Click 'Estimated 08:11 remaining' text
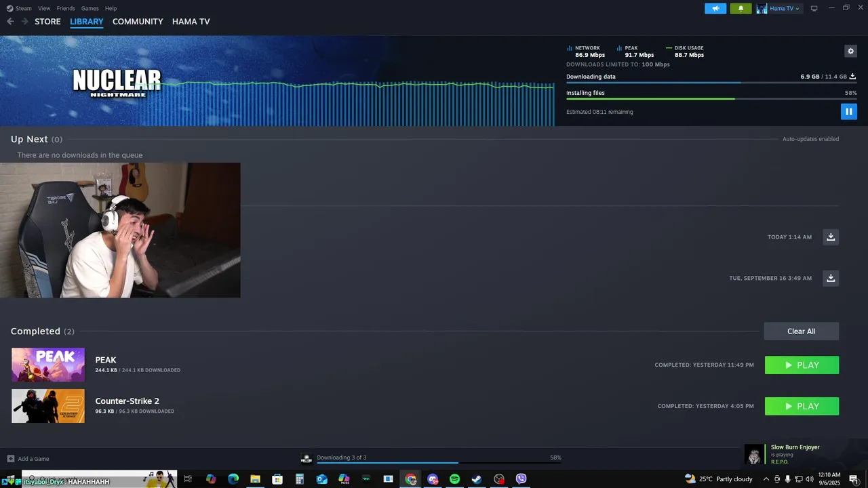The image size is (868, 488). [x=599, y=112]
